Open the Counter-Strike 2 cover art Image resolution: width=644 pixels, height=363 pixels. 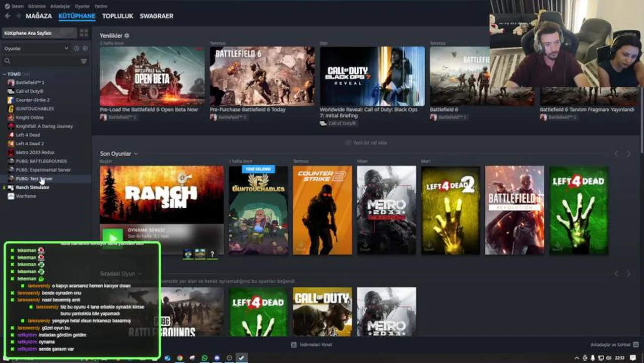click(323, 210)
